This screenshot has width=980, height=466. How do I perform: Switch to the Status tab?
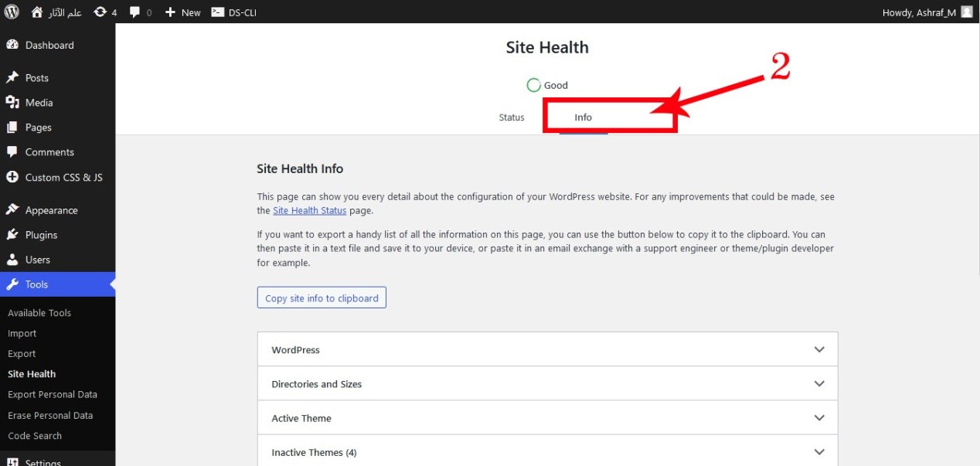pyautogui.click(x=512, y=117)
